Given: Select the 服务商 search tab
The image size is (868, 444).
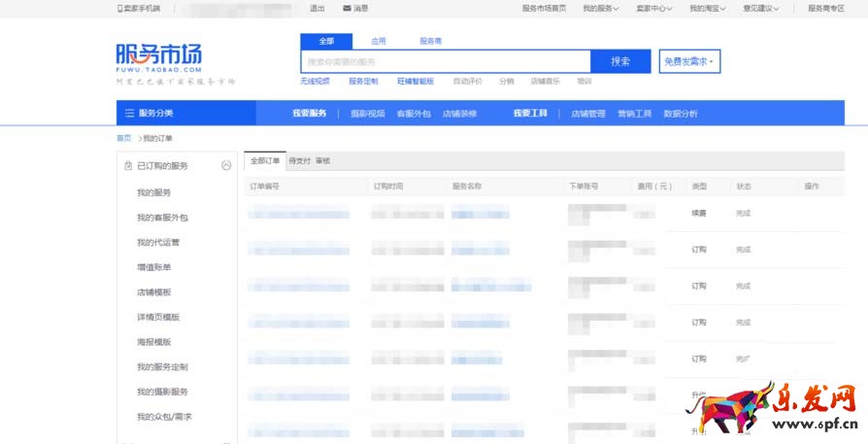Looking at the screenshot, I should [430, 41].
